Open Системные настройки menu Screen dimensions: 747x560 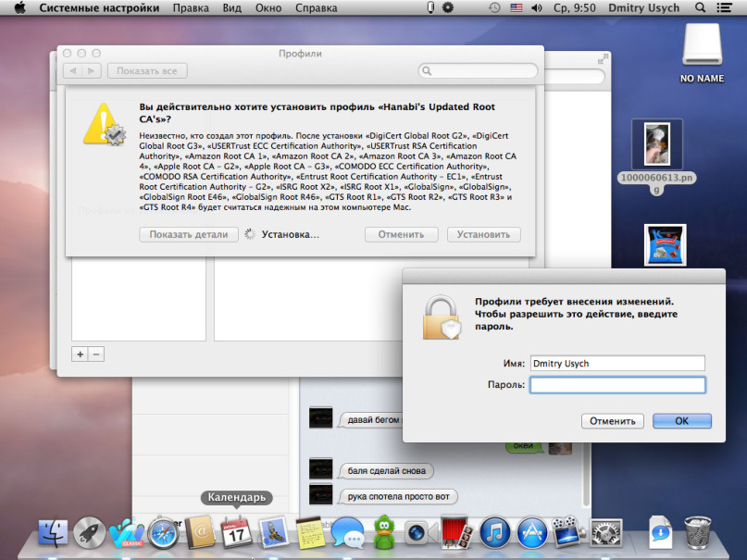pyautogui.click(x=99, y=8)
